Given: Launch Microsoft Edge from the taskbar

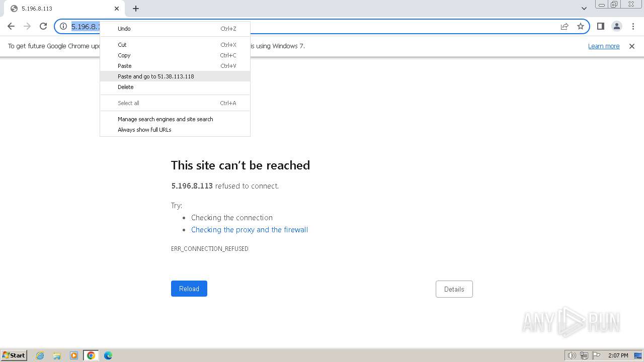Looking at the screenshot, I should point(108,355).
